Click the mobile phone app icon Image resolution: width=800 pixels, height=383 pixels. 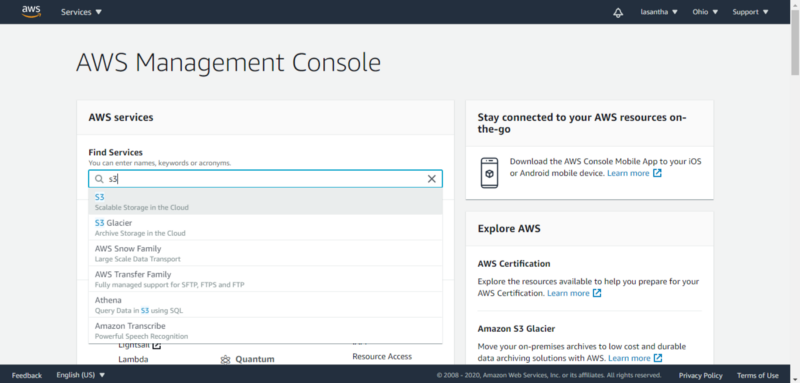489,173
